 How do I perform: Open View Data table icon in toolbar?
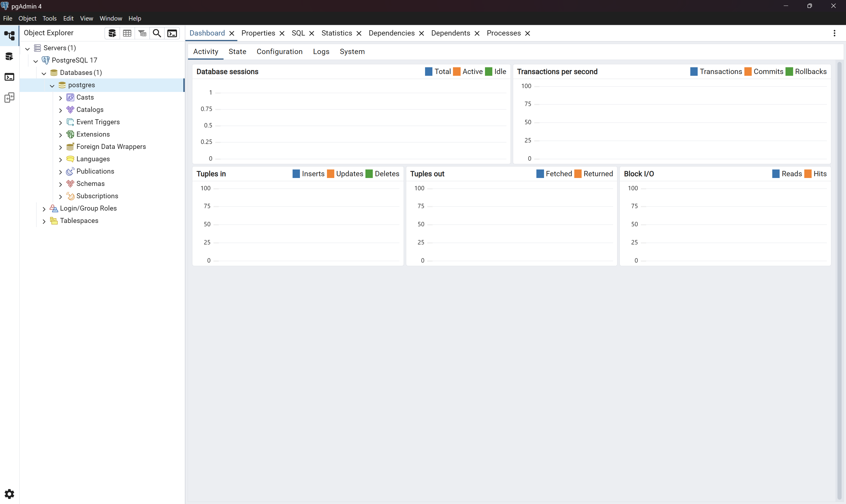[x=127, y=33]
